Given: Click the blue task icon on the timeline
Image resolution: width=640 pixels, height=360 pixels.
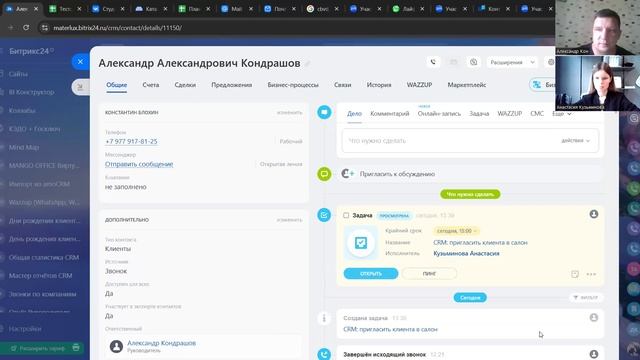Looking at the screenshot, I should (324, 215).
